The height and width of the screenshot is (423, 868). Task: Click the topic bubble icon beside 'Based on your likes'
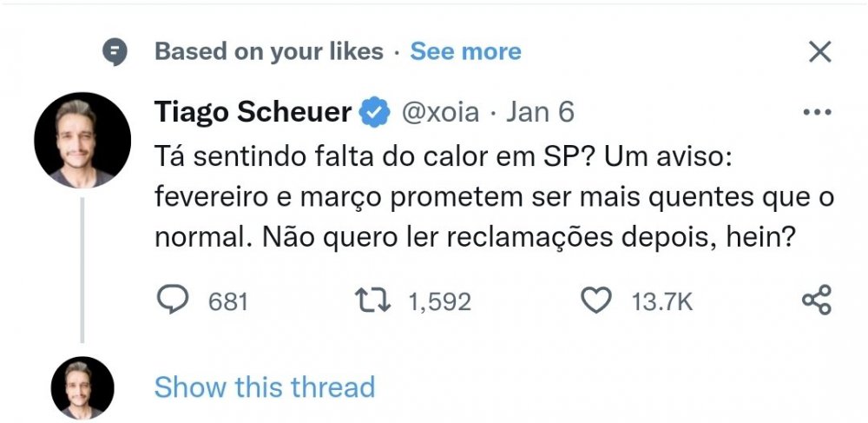[115, 53]
